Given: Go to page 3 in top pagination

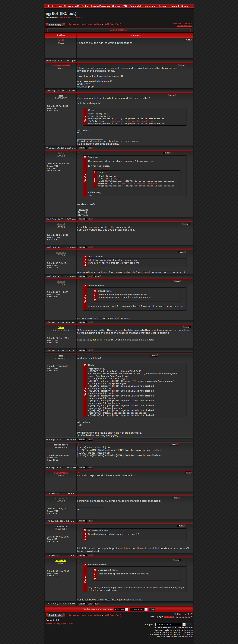Looking at the screenshot, I should [x=74, y=18].
